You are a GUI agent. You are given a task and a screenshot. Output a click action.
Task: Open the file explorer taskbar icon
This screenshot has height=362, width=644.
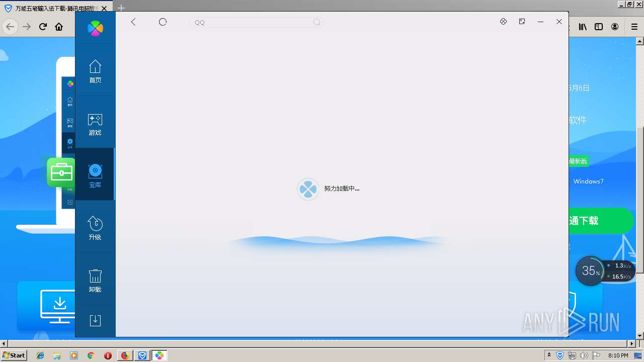[57, 355]
